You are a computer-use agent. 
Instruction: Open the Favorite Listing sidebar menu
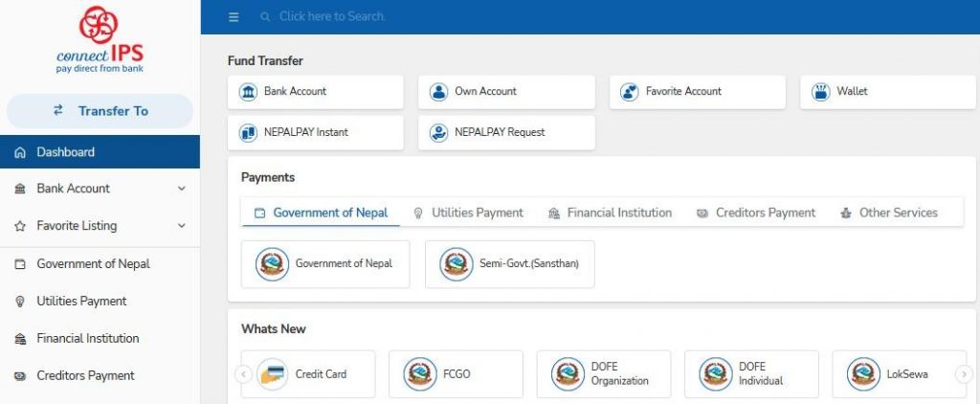100,226
